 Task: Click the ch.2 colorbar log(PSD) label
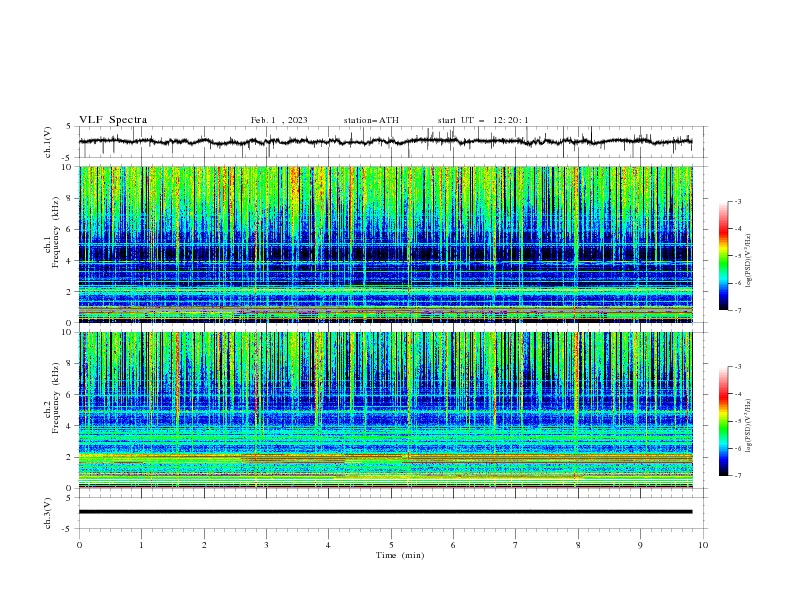point(749,426)
